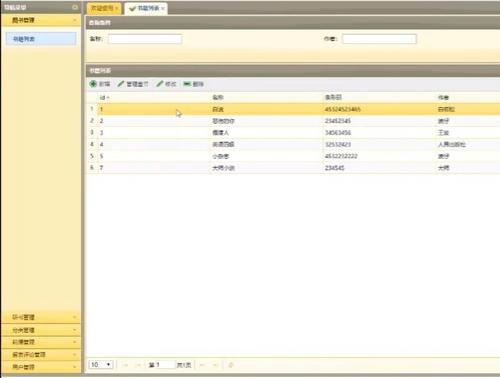Close the checkmarked active tab with its x
Screen dimensions: 500x378
[x=163, y=8]
